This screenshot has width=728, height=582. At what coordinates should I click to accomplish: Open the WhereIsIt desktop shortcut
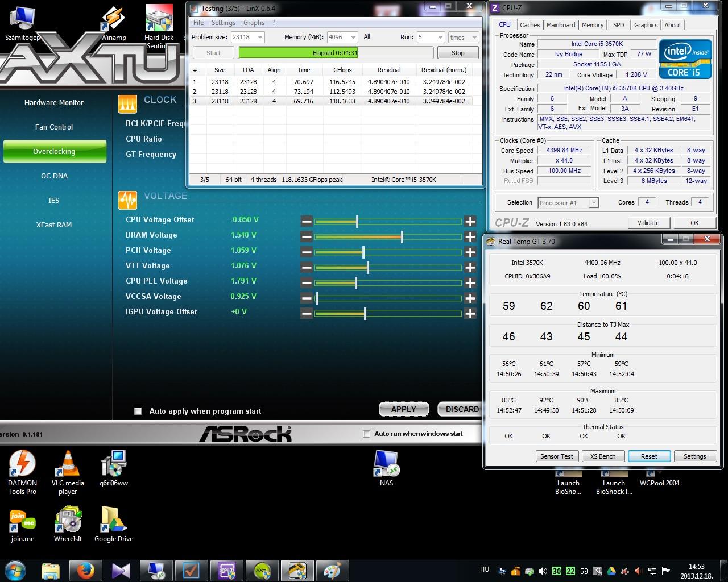pyautogui.click(x=68, y=523)
